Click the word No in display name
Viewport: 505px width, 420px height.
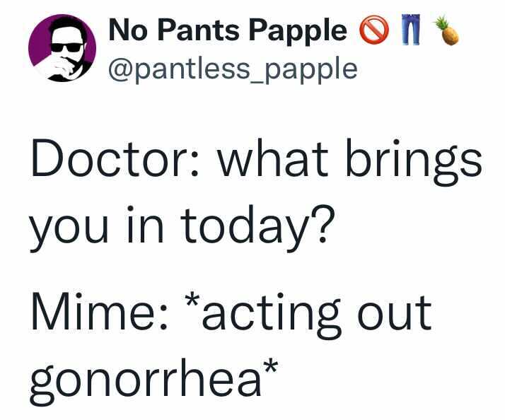[129, 30]
